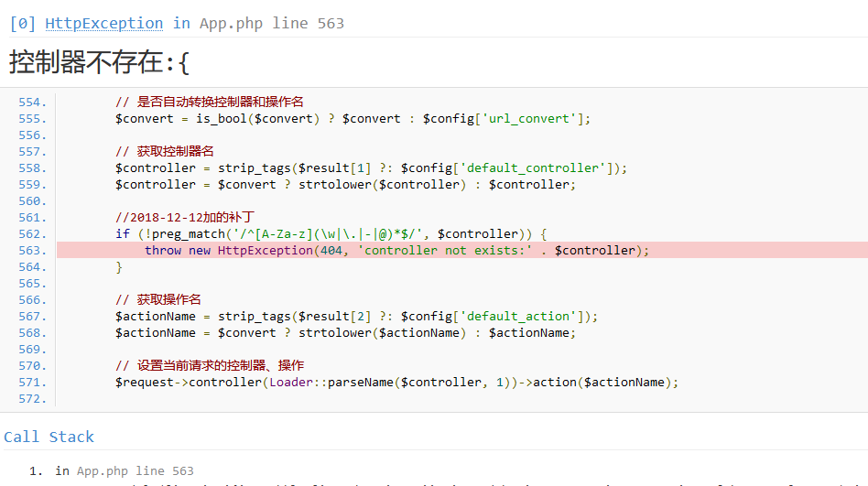Click the HttpException link in header
The width and height of the screenshot is (868, 486).
pos(103,24)
